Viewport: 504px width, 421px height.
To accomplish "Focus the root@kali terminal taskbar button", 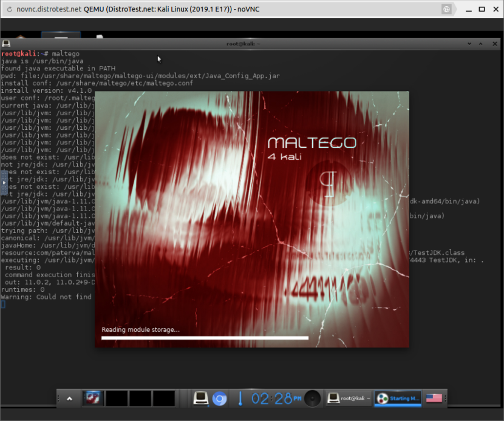I will [349, 399].
